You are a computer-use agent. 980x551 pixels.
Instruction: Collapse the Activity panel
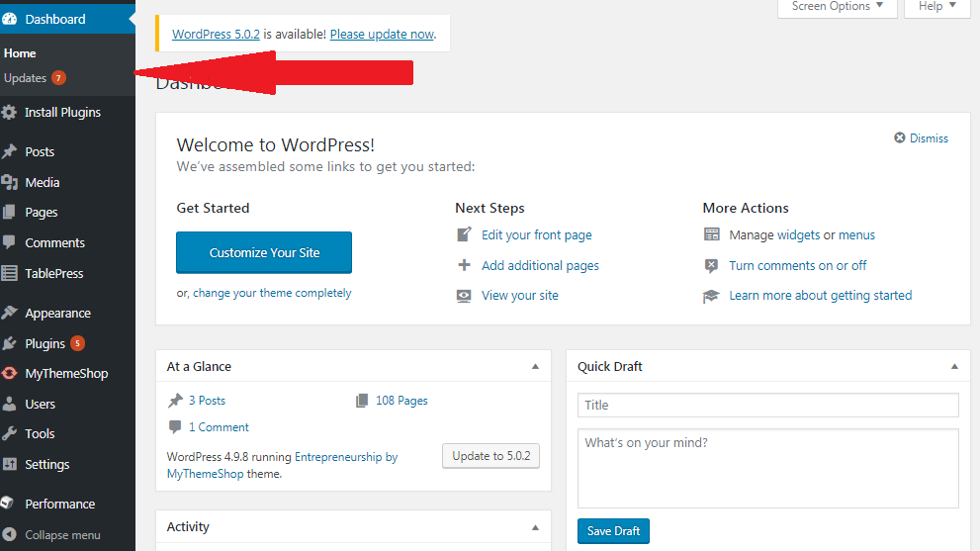tap(535, 527)
